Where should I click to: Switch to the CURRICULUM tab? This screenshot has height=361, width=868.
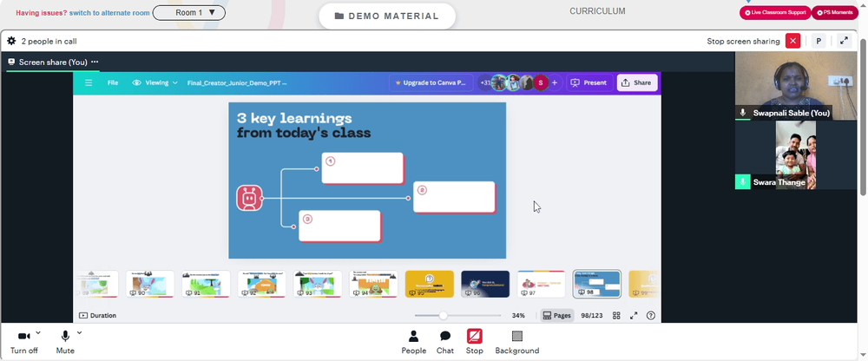[597, 11]
